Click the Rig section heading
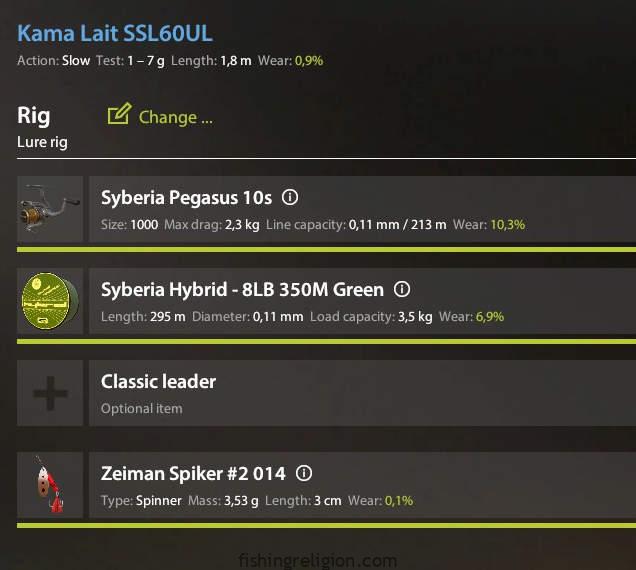Viewport: 636px width, 570px height. pyautogui.click(x=34, y=116)
